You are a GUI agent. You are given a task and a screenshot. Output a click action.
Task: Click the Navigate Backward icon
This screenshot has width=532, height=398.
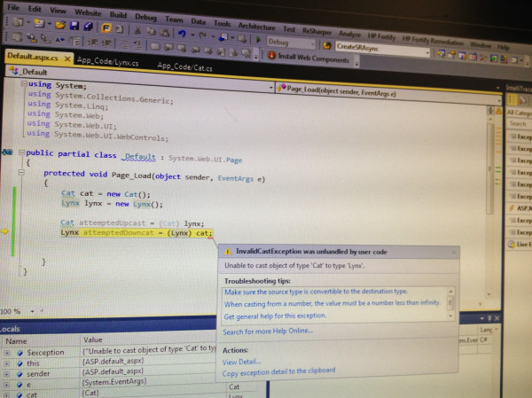pos(223,36)
